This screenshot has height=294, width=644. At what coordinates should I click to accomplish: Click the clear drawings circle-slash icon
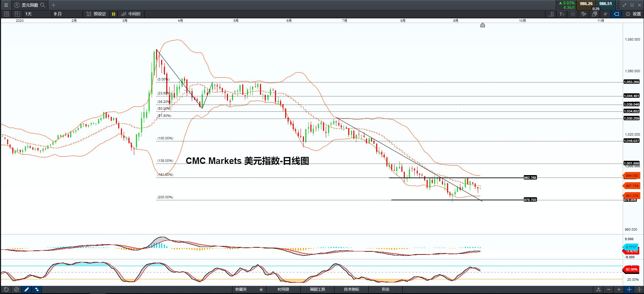click(x=16, y=290)
